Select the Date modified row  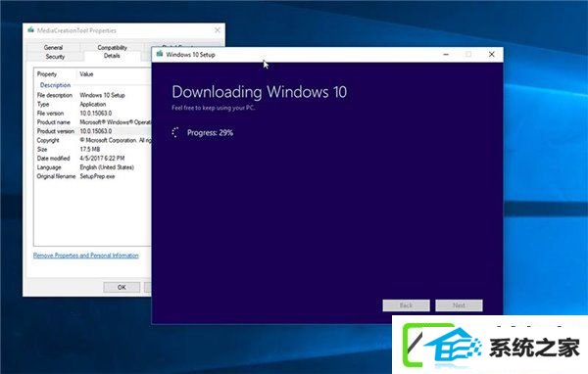93,159
